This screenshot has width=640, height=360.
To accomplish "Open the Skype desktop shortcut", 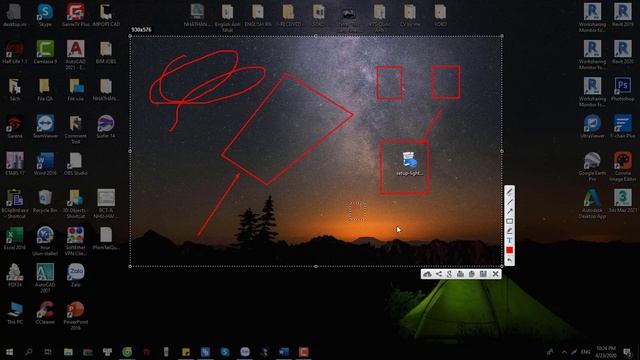I will click(45, 15).
